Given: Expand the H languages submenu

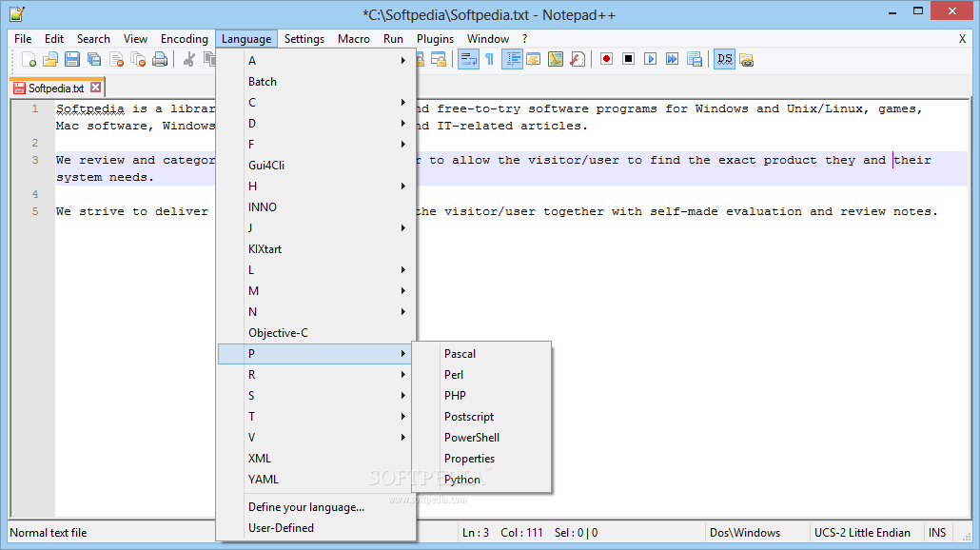Looking at the screenshot, I should point(317,187).
